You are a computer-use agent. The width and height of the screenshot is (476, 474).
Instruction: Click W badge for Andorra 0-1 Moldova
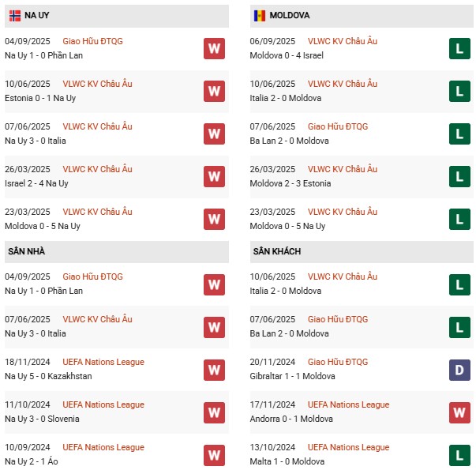click(459, 412)
